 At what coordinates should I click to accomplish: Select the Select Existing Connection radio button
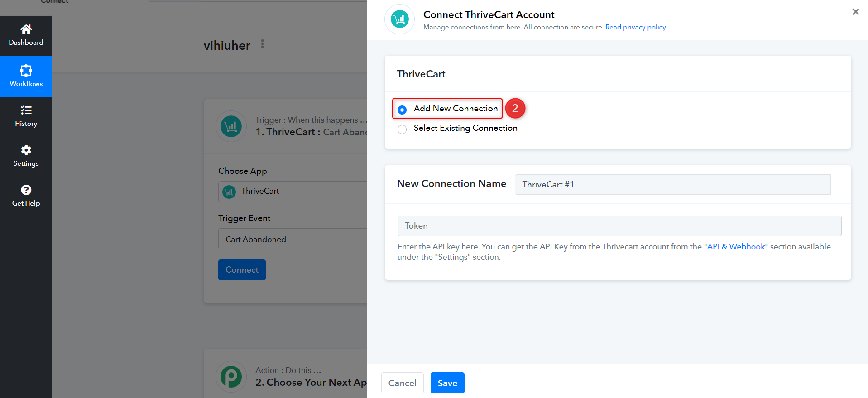[x=402, y=129]
